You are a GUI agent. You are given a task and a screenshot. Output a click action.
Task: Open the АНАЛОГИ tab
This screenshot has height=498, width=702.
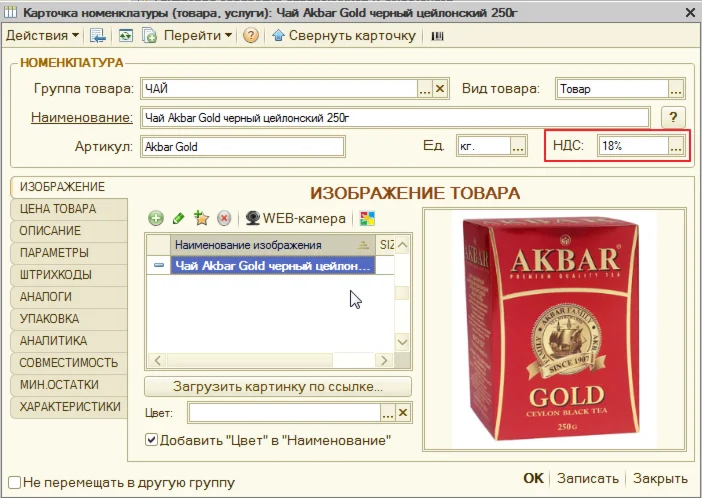click(68, 297)
